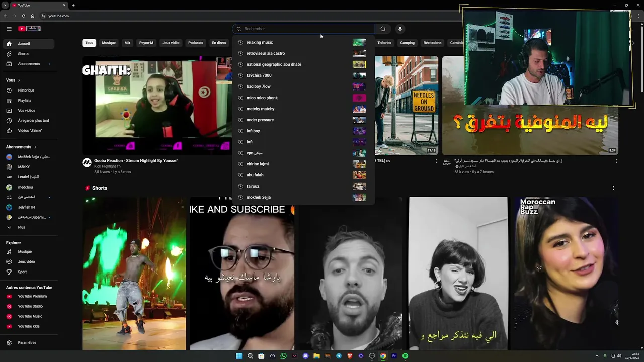This screenshot has width=644, height=362.
Task: Click the browser back arrow
Action: [x=6, y=16]
